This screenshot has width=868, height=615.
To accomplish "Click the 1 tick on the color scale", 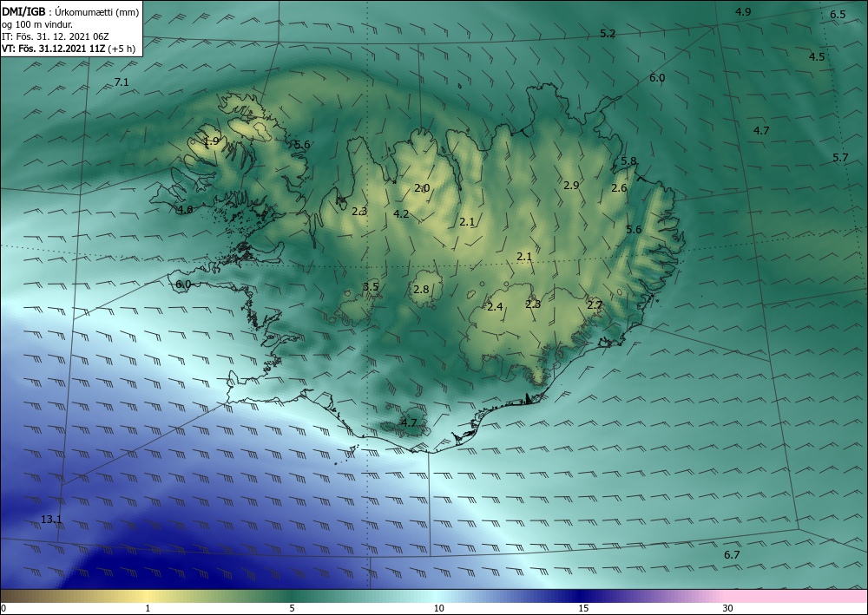I will click(148, 608).
